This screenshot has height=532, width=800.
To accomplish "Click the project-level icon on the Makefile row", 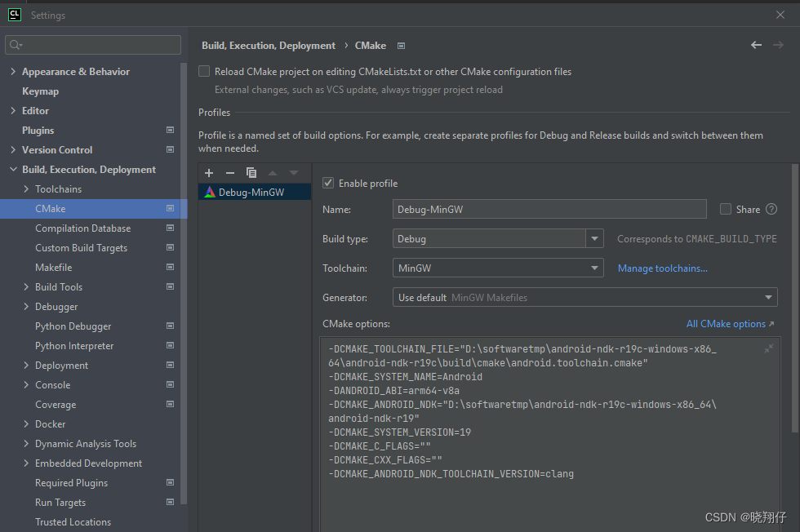I will (171, 267).
